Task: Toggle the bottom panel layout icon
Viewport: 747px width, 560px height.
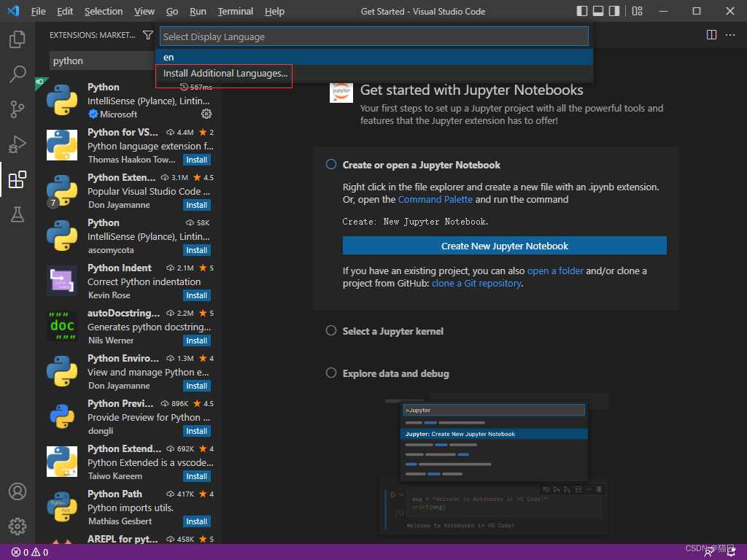Action: click(598, 11)
